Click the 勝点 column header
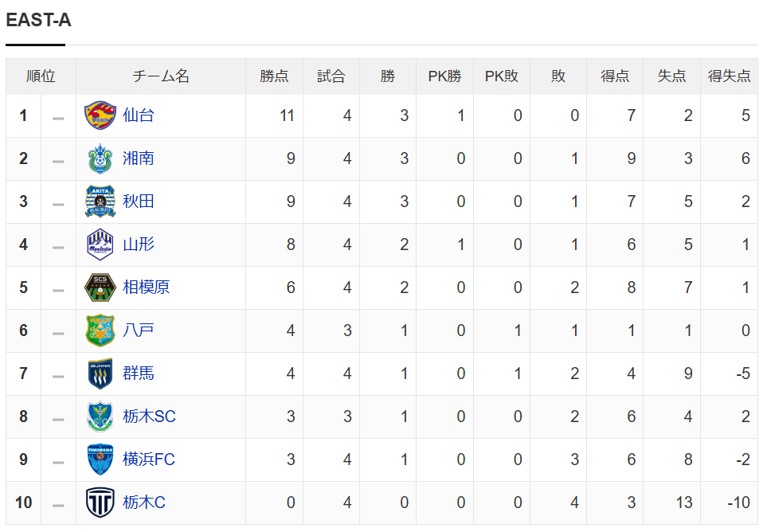 coord(274,76)
